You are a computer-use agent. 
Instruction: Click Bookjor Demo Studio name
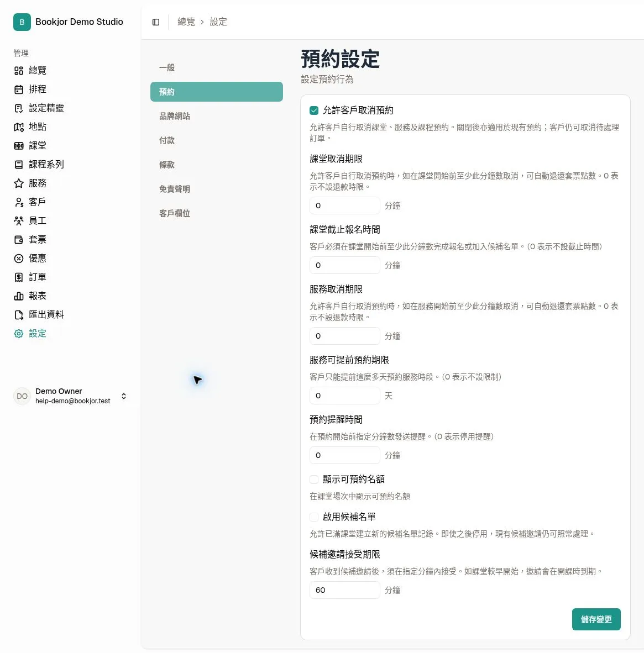tap(79, 22)
